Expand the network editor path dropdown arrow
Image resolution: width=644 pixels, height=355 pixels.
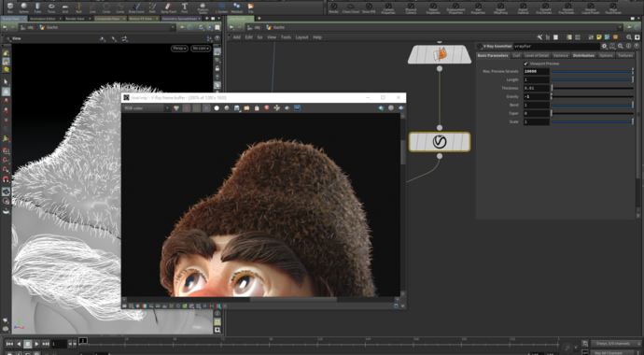click(620, 27)
